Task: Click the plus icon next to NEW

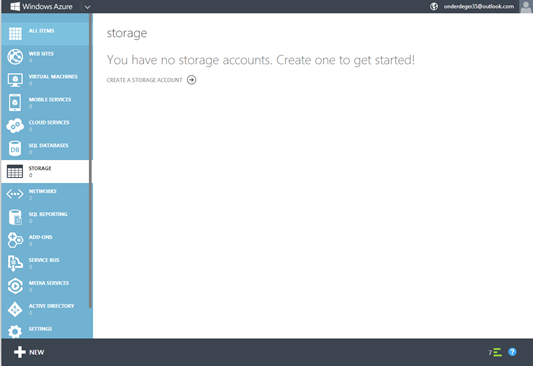Action: tap(20, 352)
